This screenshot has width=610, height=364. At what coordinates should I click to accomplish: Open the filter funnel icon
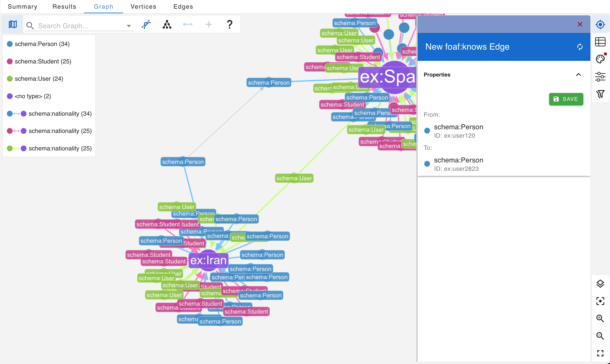point(600,94)
